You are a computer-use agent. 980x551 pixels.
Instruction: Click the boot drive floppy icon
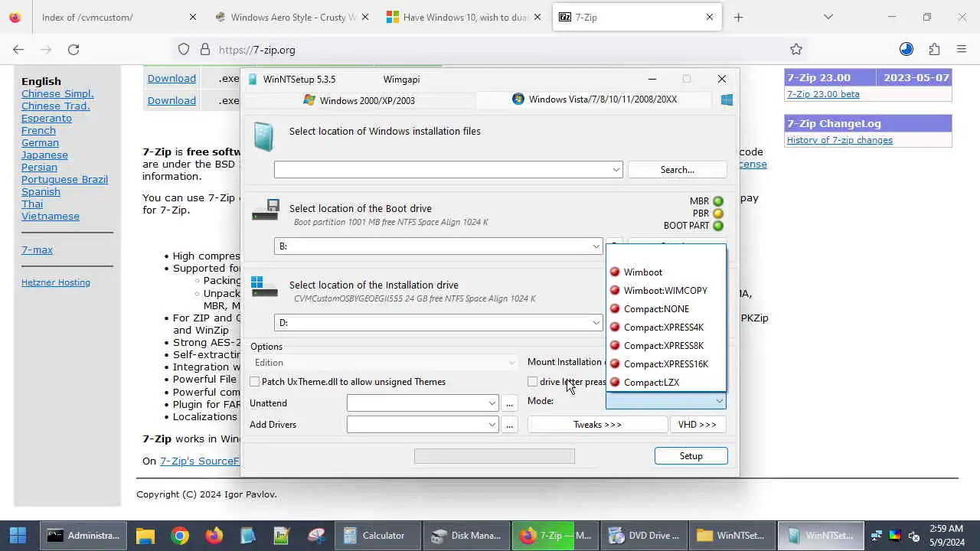(x=266, y=210)
